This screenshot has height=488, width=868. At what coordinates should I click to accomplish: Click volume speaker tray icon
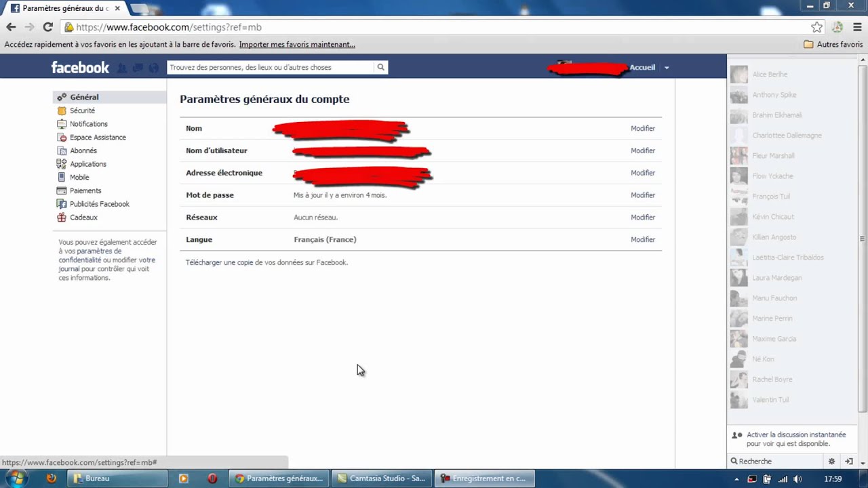tap(797, 479)
